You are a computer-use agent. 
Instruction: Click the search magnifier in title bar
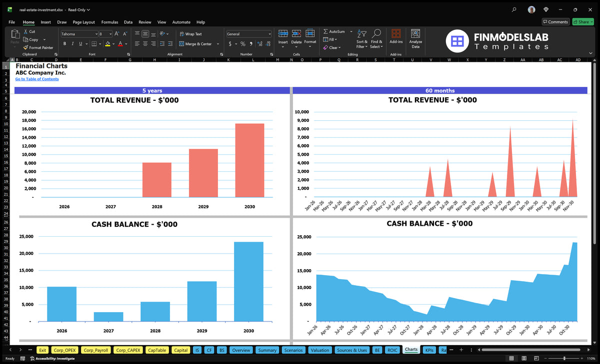click(514, 9)
